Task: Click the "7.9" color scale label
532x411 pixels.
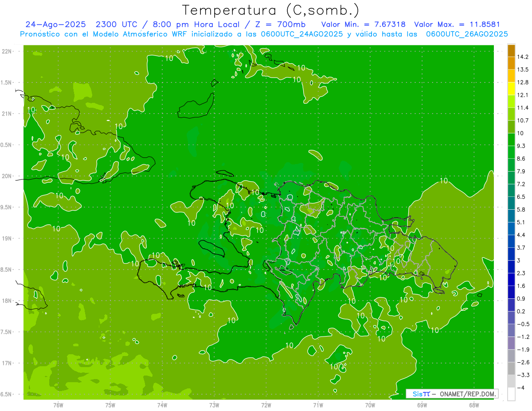Action: [x=522, y=172]
